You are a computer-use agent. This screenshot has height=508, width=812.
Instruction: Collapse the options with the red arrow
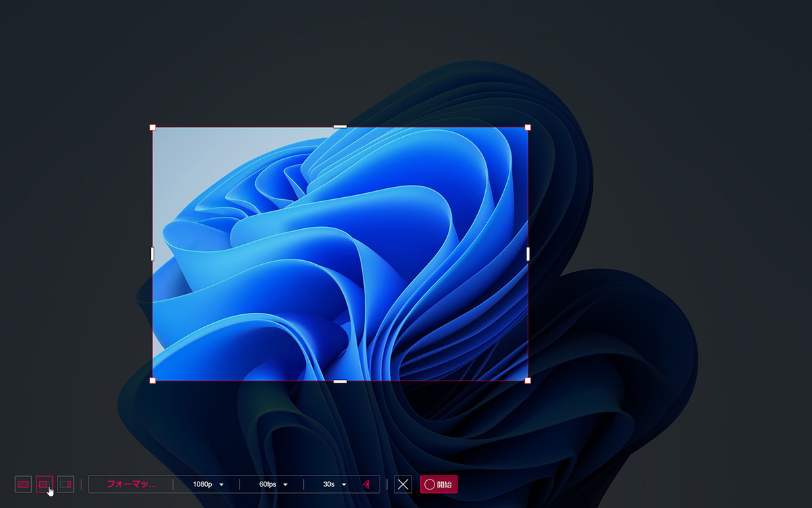click(366, 484)
